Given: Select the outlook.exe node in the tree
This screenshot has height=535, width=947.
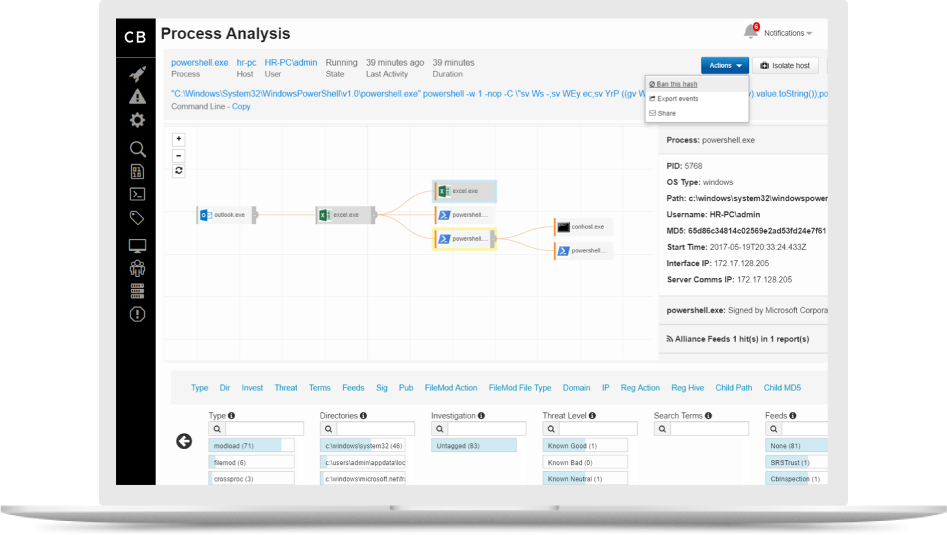Looking at the screenshot, I should pos(225,215).
